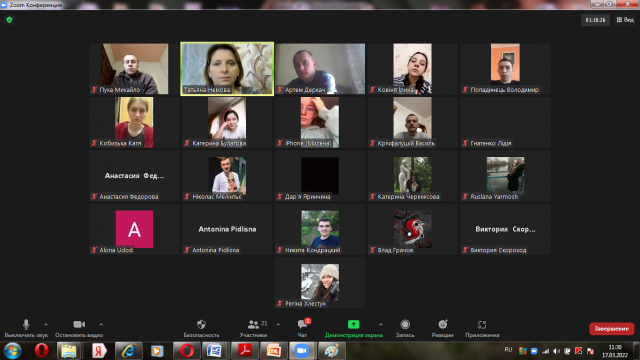The height and width of the screenshot is (360, 640).
Task: Click the volume speaker tray icon
Action: click(x=556, y=351)
